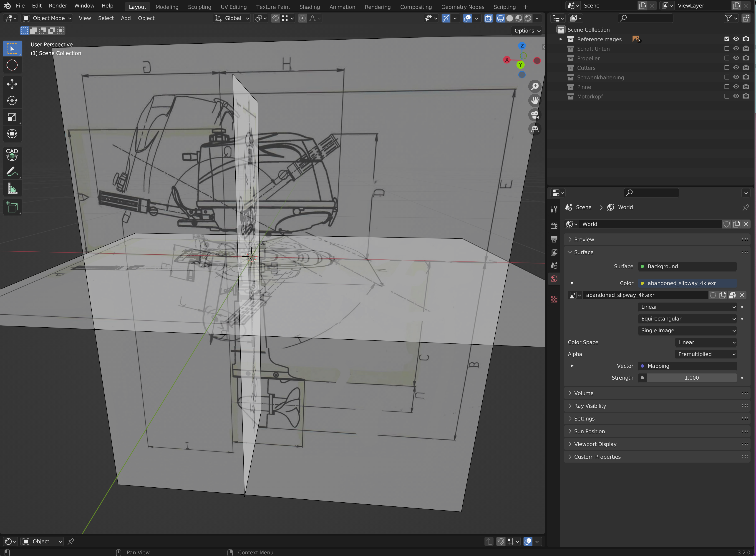Viewport: 756px width, 556px height.
Task: Open the Equirectangular projection dropdown
Action: click(x=687, y=319)
